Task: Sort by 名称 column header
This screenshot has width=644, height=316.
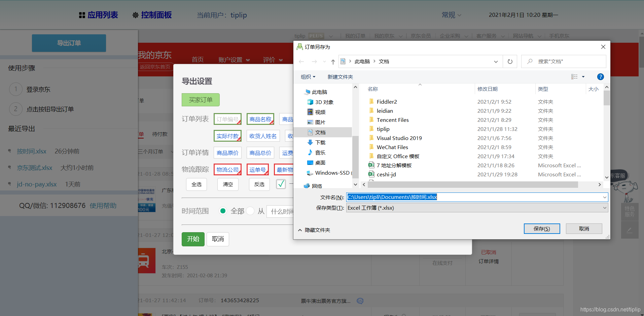Action: tap(373, 89)
